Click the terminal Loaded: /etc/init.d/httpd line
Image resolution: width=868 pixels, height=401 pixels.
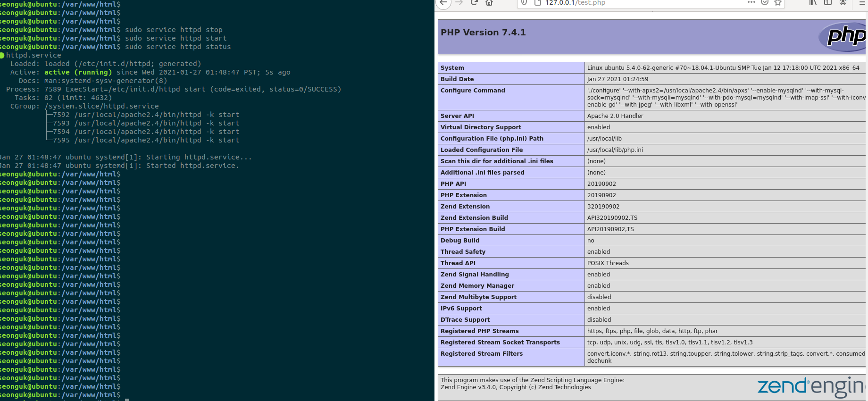(106, 64)
